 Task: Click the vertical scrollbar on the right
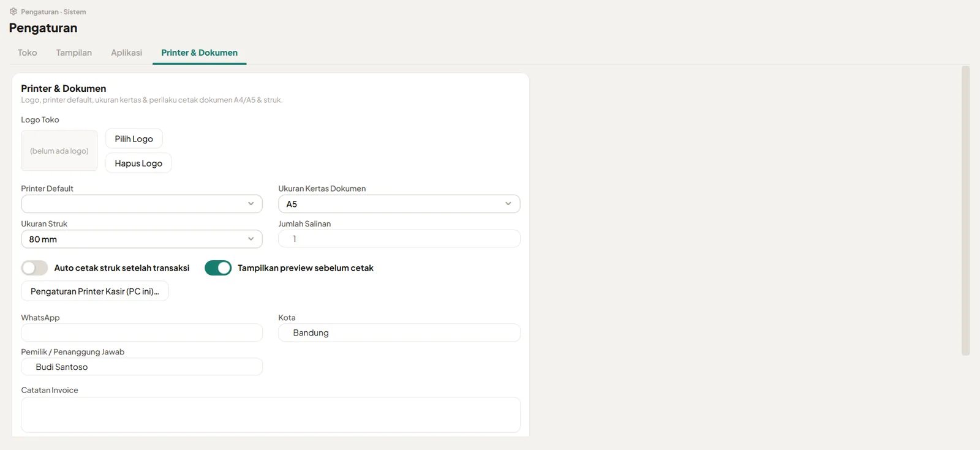966,211
